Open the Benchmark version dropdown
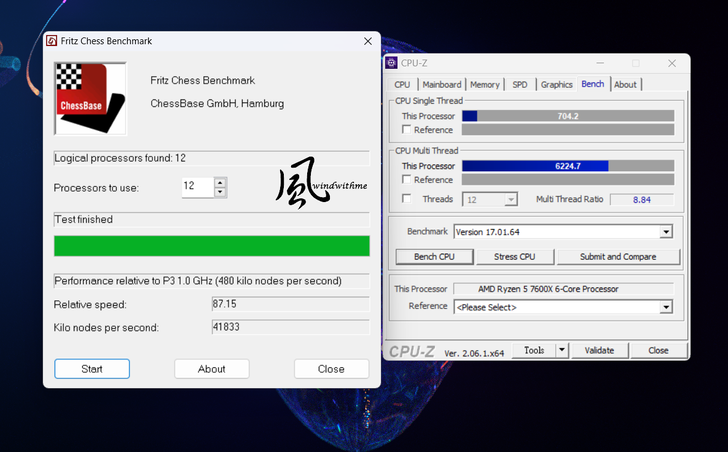The height and width of the screenshot is (452, 728). point(666,232)
